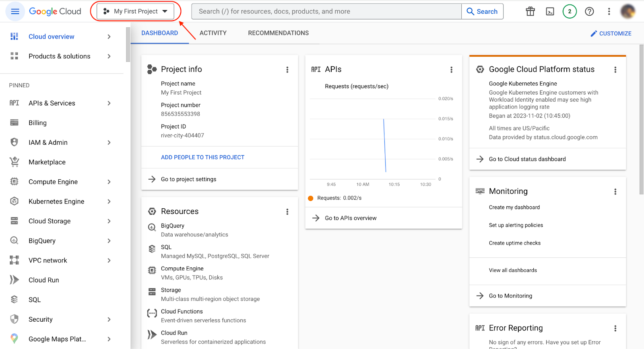The image size is (644, 349).
Task: Expand the Compute Engine submenu
Action: pos(109,182)
